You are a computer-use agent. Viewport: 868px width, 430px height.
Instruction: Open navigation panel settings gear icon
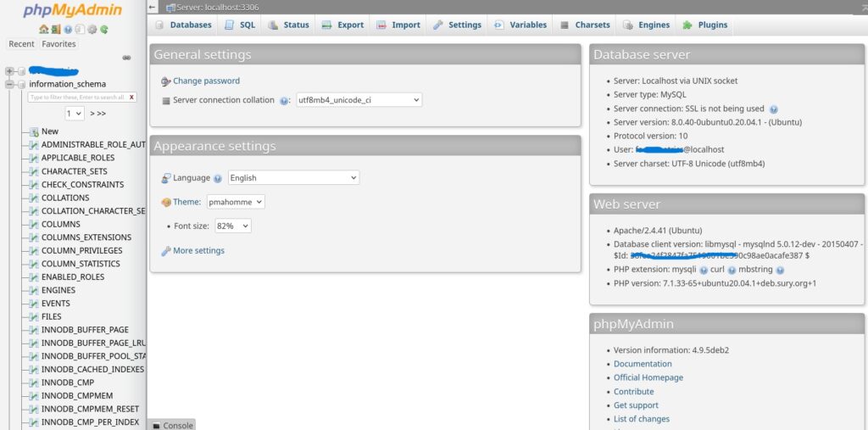[92, 30]
